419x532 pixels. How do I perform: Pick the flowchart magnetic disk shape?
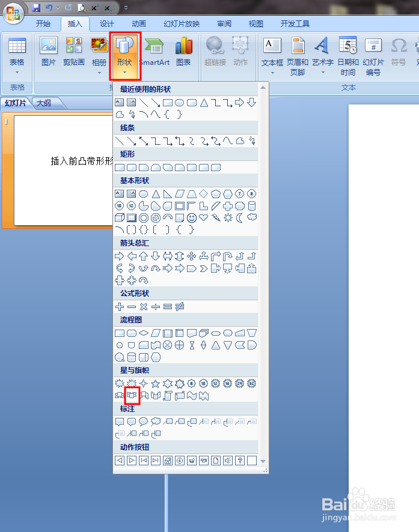132,357
